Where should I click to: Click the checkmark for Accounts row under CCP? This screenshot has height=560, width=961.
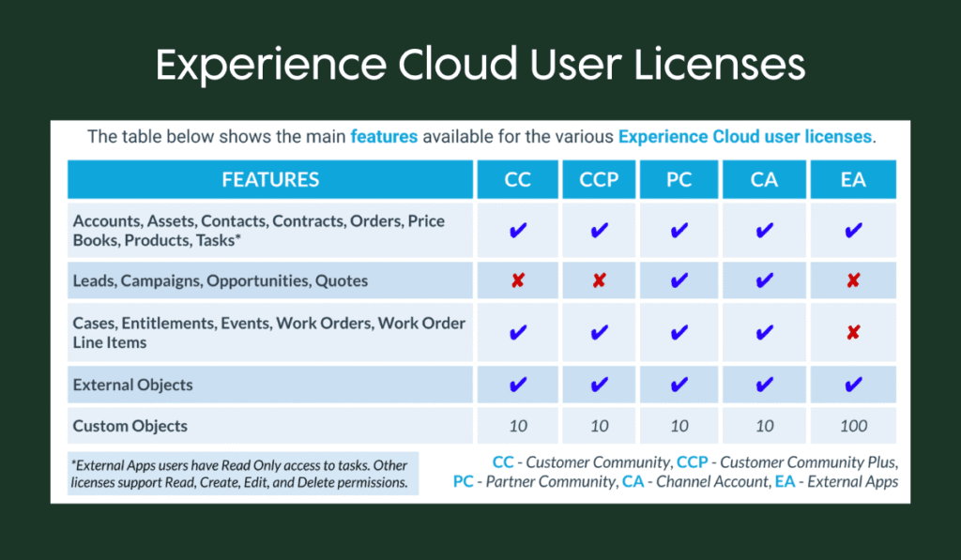(x=599, y=231)
